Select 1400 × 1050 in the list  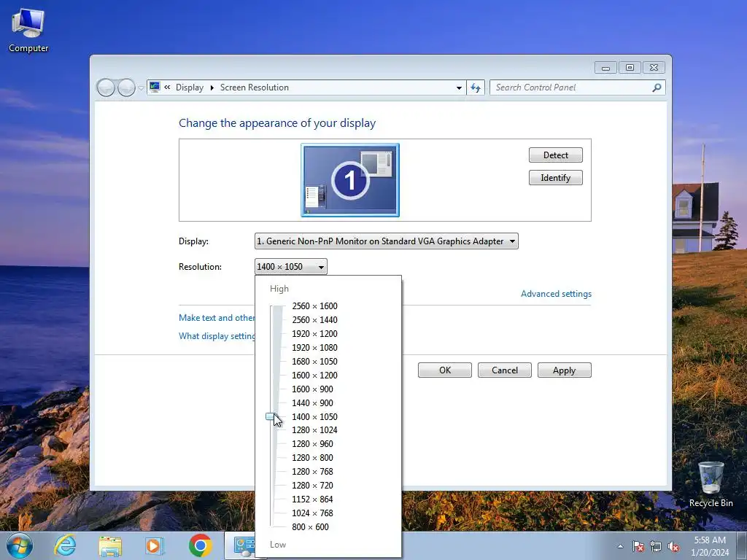314,416
